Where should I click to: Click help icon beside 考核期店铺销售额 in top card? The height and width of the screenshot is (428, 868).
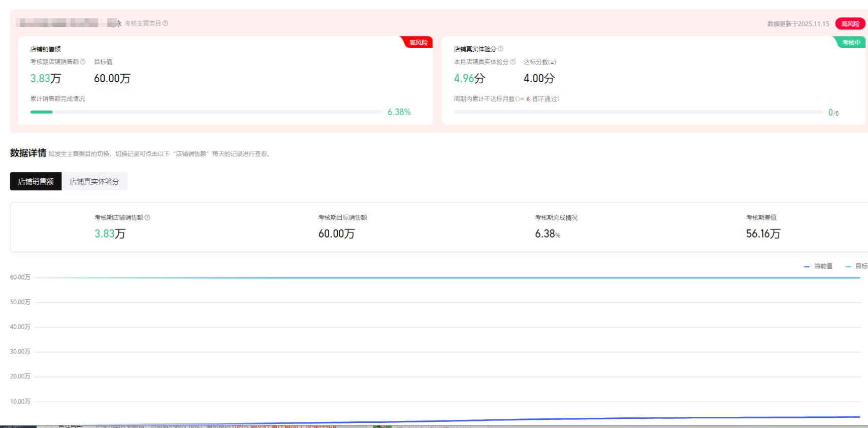83,62
